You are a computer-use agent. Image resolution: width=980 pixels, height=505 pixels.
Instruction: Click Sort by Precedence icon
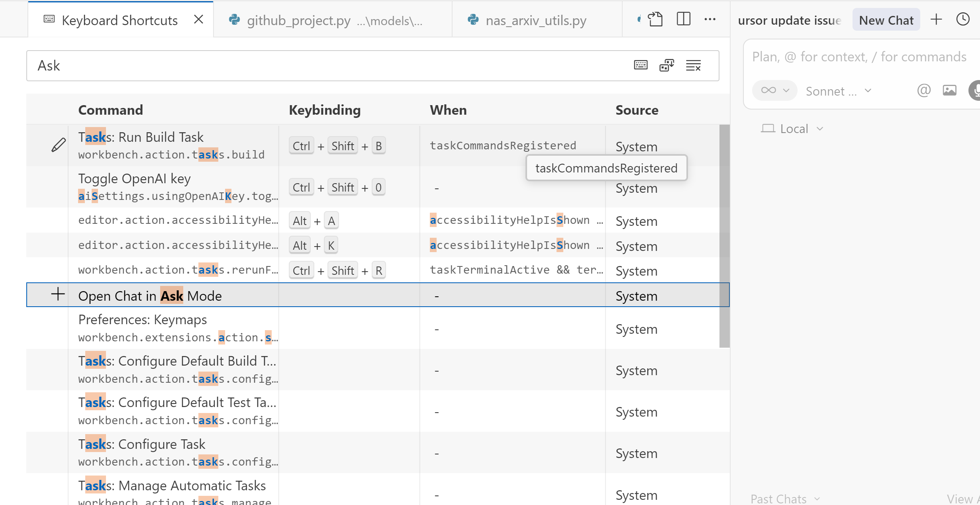[666, 65]
